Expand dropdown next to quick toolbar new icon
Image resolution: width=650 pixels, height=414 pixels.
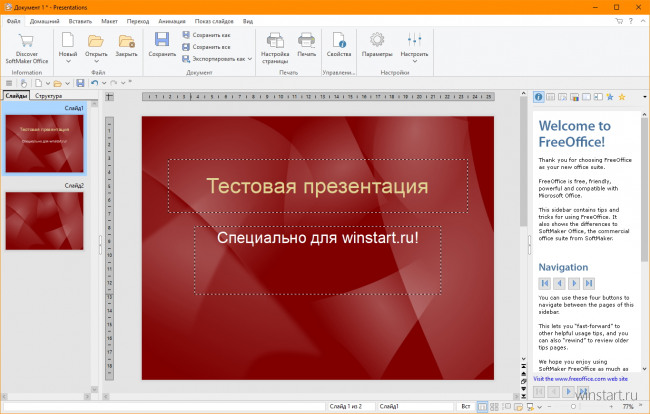coord(48,83)
